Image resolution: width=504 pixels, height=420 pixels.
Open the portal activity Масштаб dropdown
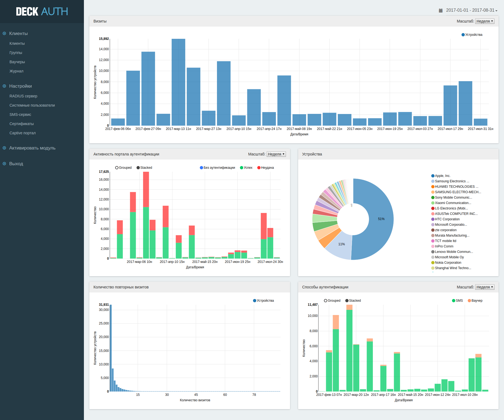(x=276, y=154)
